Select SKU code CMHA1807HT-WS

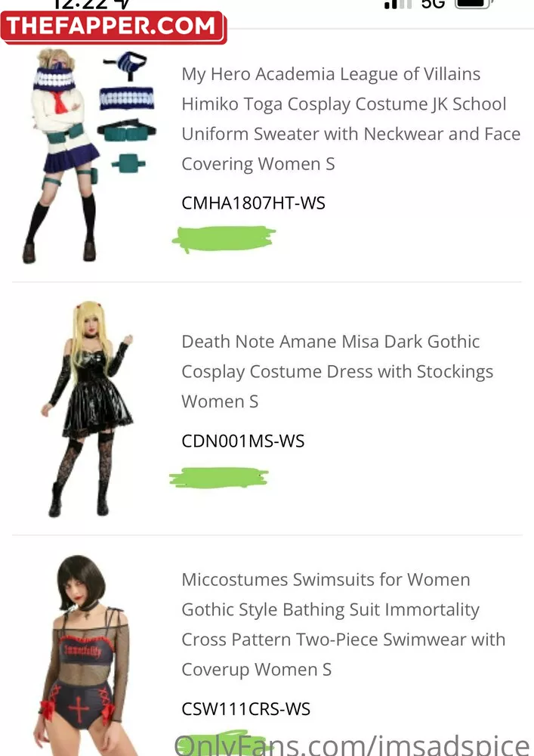[x=253, y=203]
